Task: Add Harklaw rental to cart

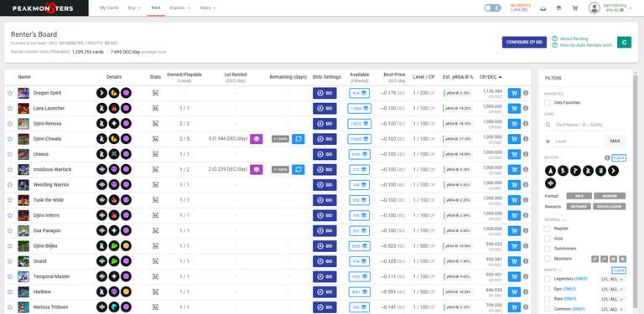Action: point(514,292)
